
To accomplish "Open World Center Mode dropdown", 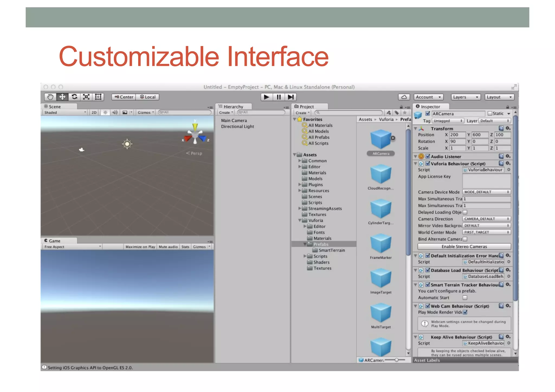I will pos(486,232).
